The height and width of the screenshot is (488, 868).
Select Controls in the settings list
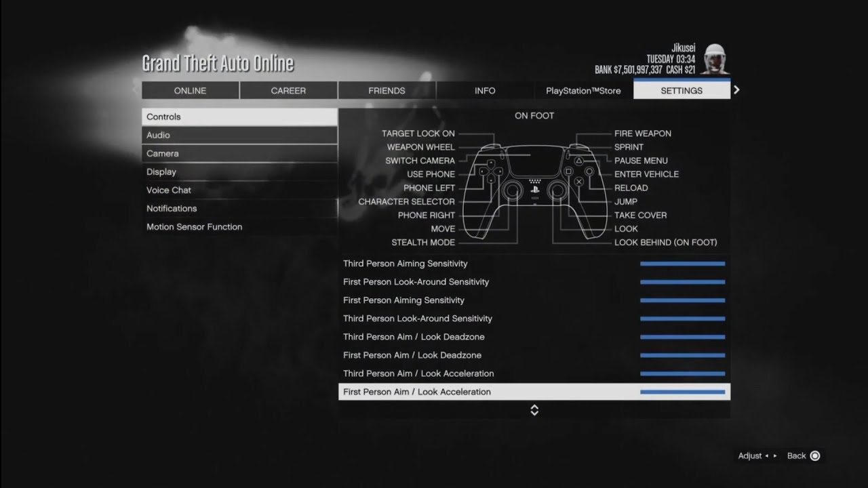239,117
